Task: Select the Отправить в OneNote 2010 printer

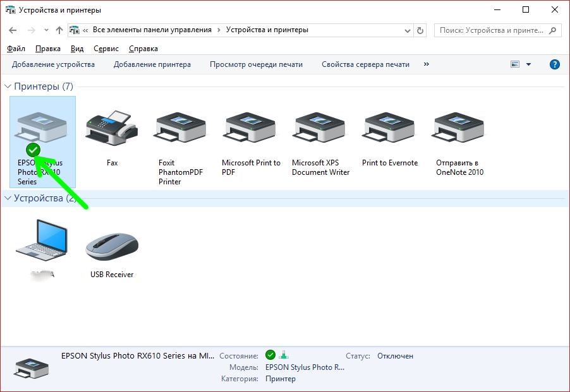Action: tap(459, 127)
